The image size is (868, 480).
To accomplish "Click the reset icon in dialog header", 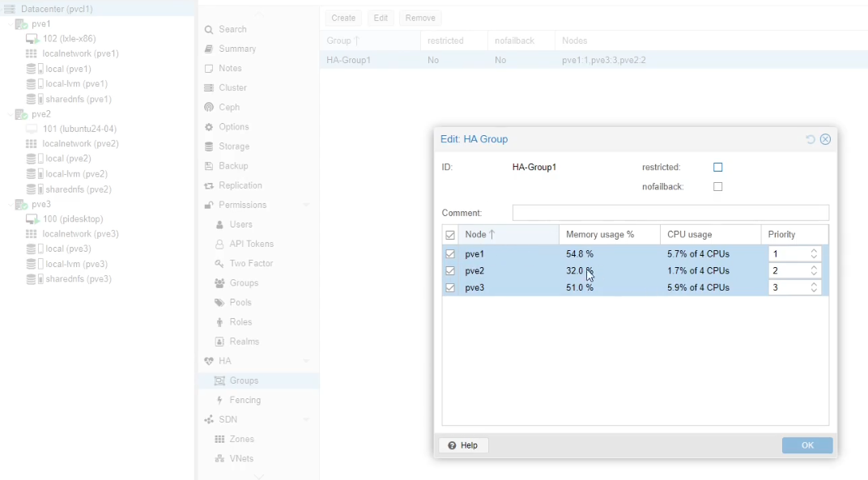I will click(x=810, y=139).
